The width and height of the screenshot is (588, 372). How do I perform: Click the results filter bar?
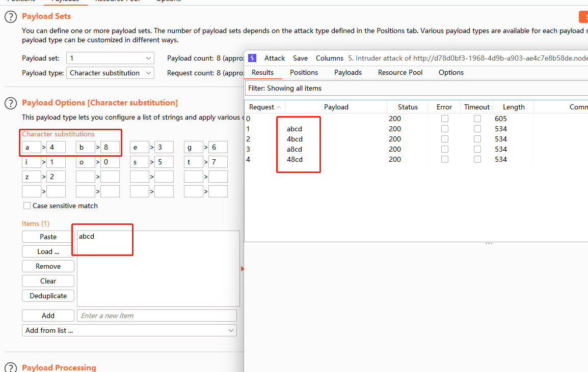[416, 89]
